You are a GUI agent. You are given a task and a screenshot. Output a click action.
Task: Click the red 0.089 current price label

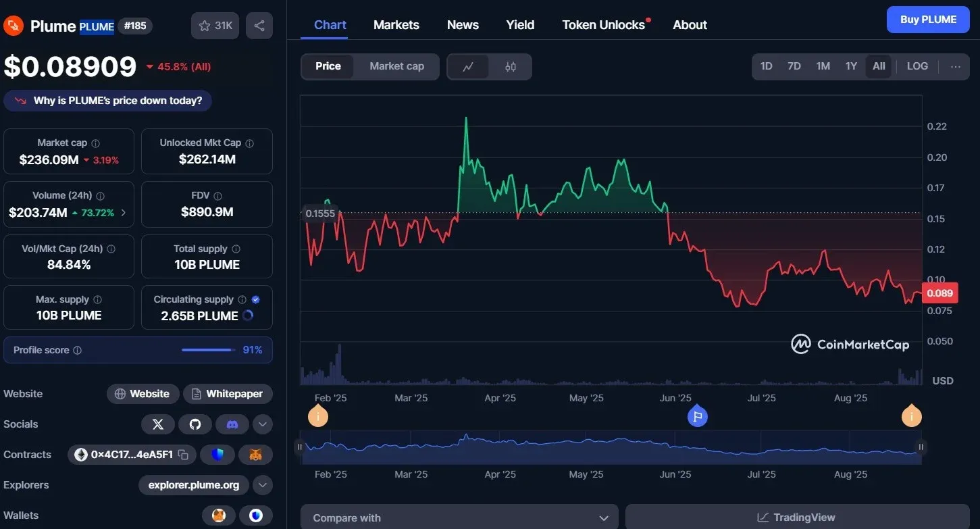coord(939,293)
